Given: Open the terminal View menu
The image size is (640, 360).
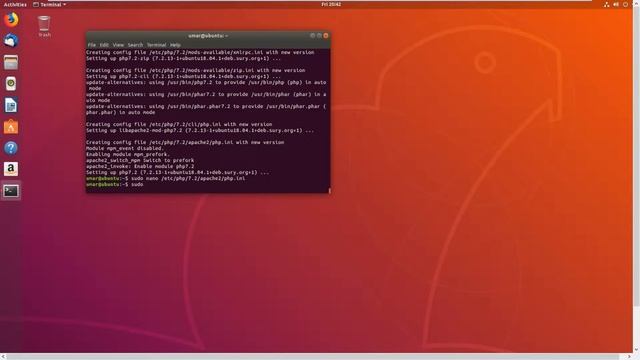Looking at the screenshot, I should [118, 45].
